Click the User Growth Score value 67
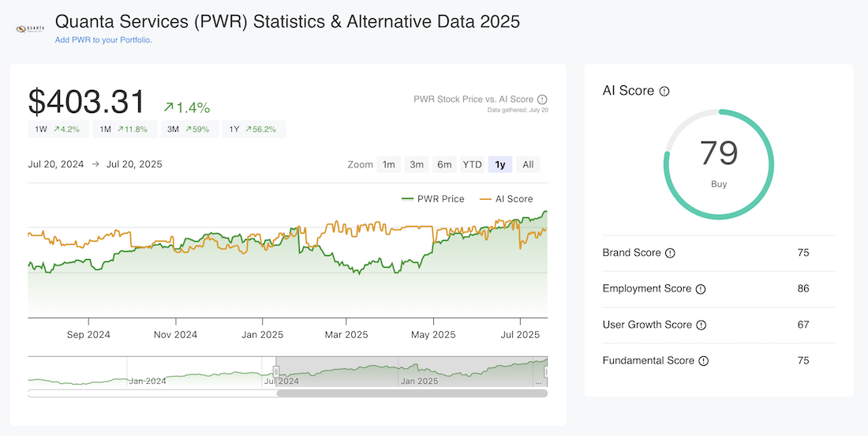868x436 pixels. (x=803, y=325)
